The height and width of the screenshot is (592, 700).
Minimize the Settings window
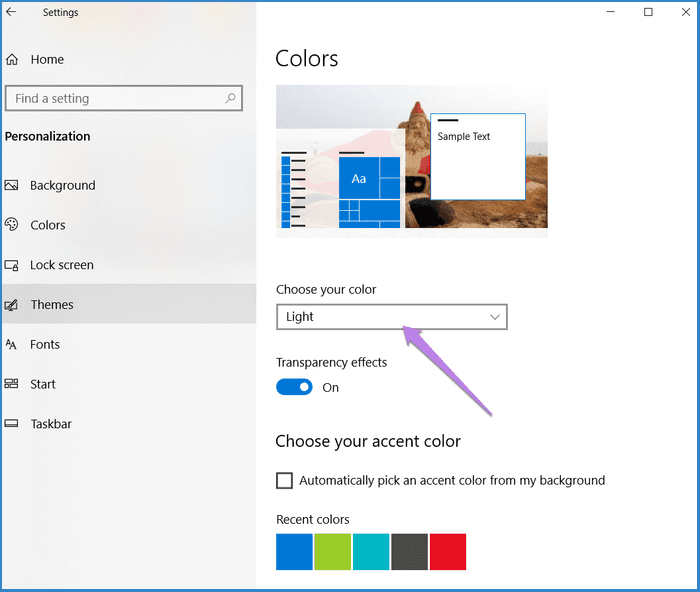611,12
